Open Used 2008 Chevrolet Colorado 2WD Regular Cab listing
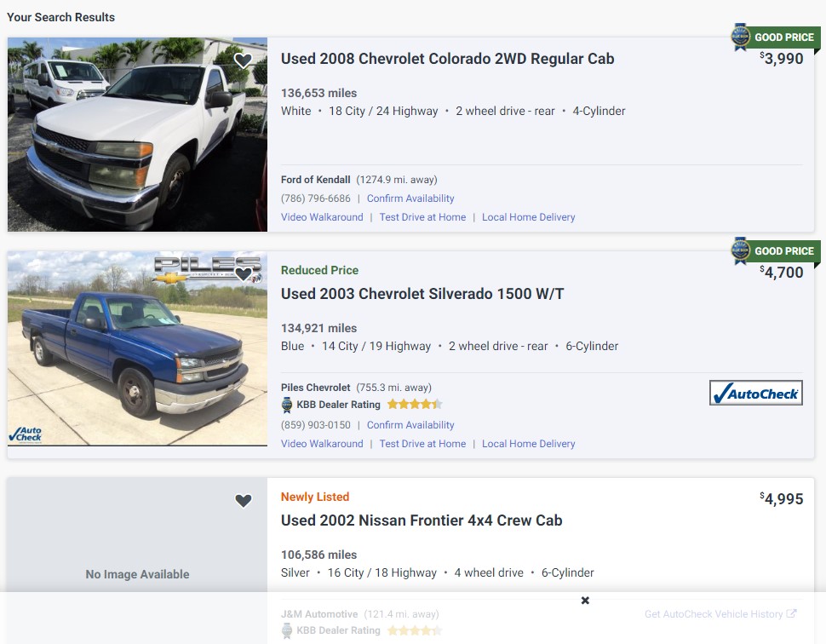Viewport: 826px width, 644px height. tap(447, 59)
